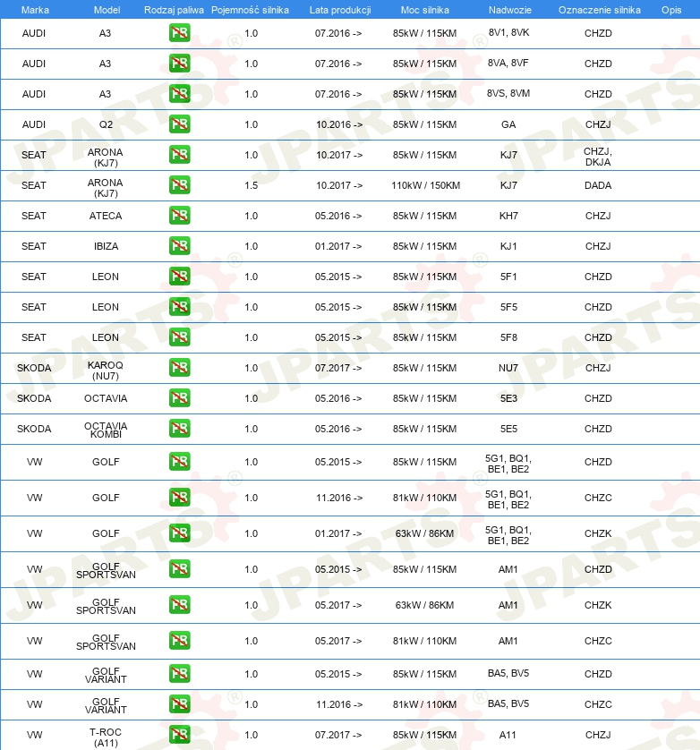Click the Nadwozie column header
Screen dimensions: 700x750
pyautogui.click(x=510, y=10)
